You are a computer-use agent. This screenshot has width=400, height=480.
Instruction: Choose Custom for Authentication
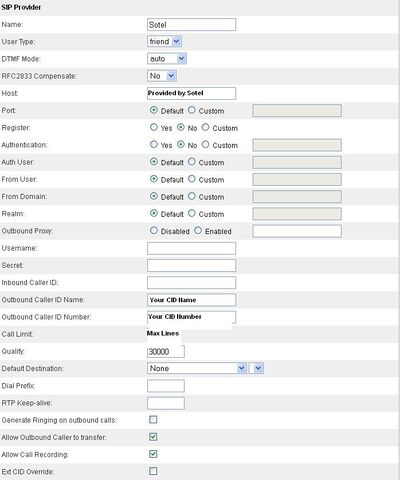(205, 144)
